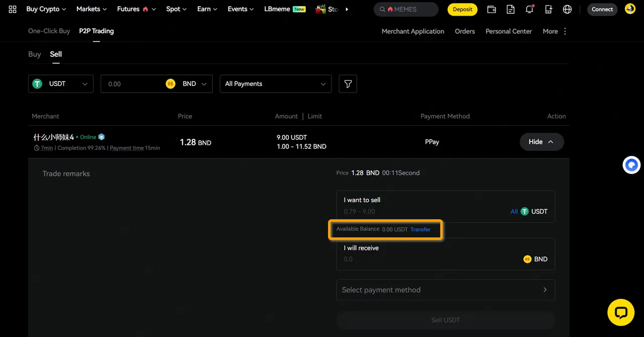This screenshot has height=337, width=644.
Task: Open the language globe icon
Action: click(567, 9)
